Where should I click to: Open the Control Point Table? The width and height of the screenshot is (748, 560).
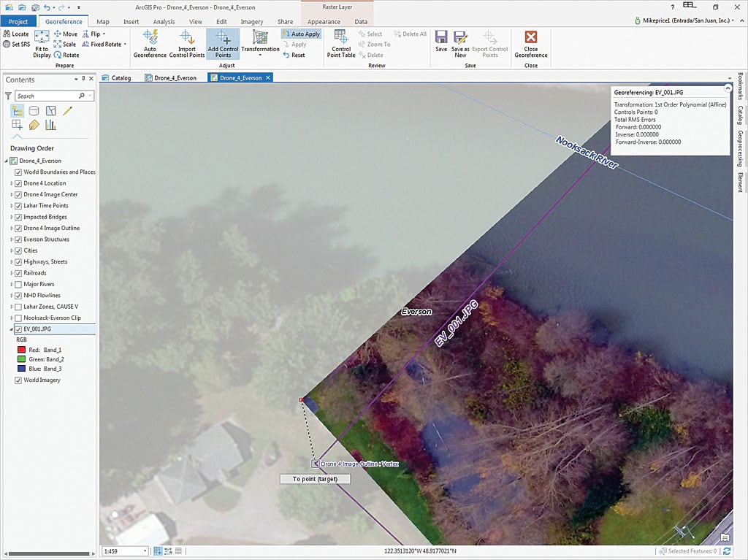(341, 44)
